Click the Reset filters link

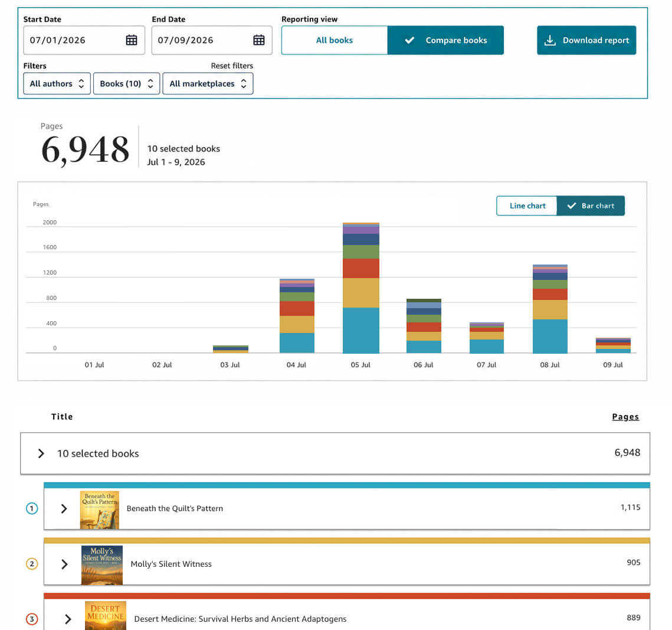[x=232, y=66]
